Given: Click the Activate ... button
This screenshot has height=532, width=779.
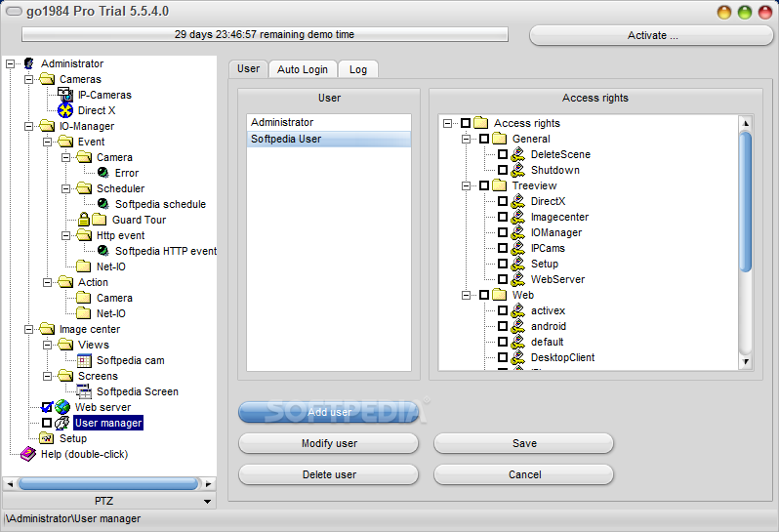Looking at the screenshot, I should [x=651, y=35].
